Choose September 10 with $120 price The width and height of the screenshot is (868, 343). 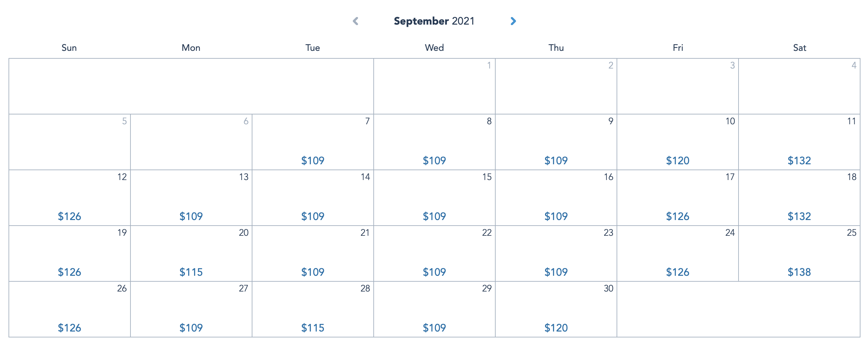coord(678,142)
